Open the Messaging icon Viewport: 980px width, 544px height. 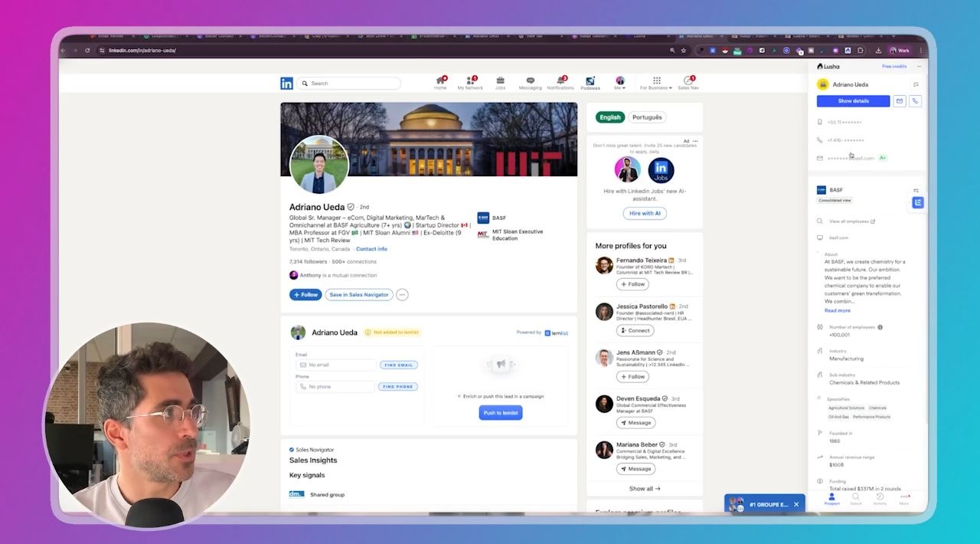(x=530, y=83)
